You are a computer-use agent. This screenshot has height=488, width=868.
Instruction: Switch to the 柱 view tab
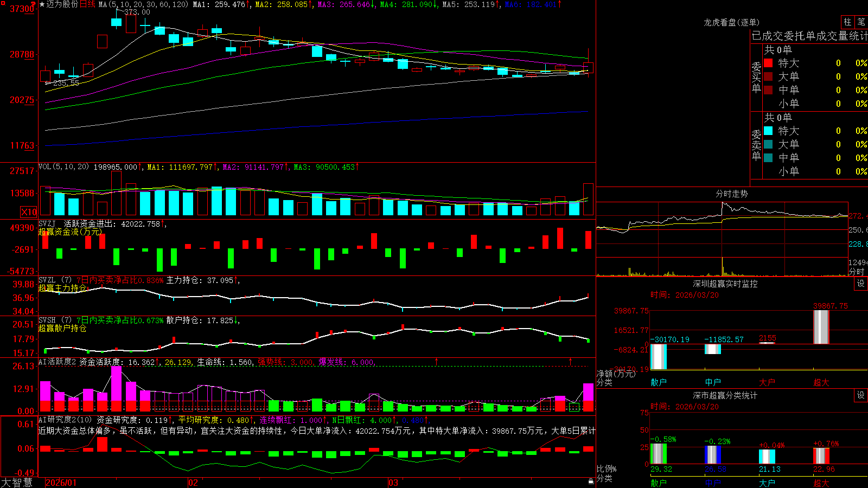pos(847,22)
